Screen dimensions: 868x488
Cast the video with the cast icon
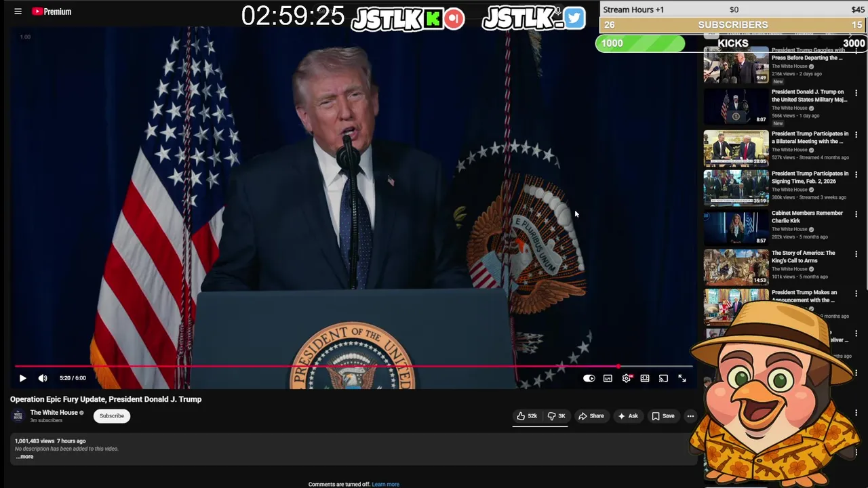click(x=663, y=378)
